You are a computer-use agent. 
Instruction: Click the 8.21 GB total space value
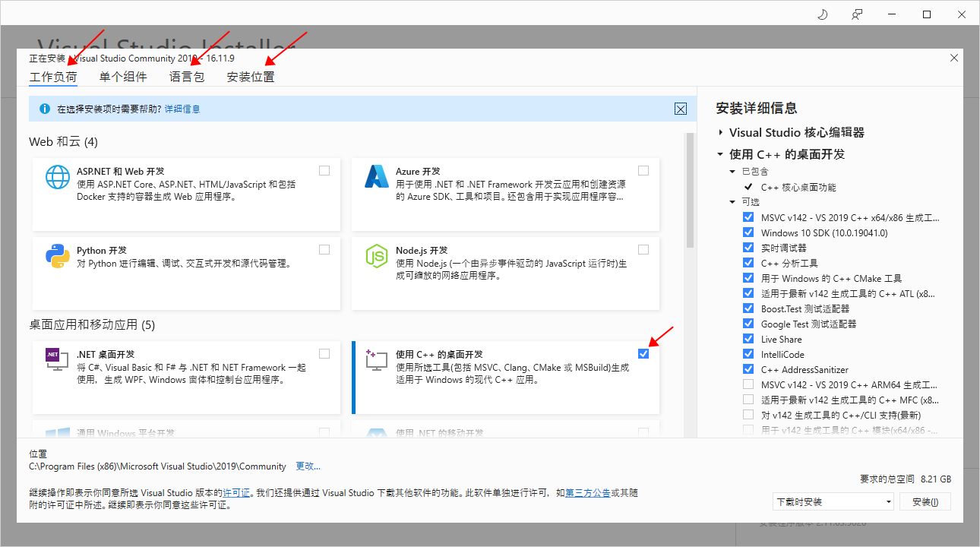pos(935,479)
